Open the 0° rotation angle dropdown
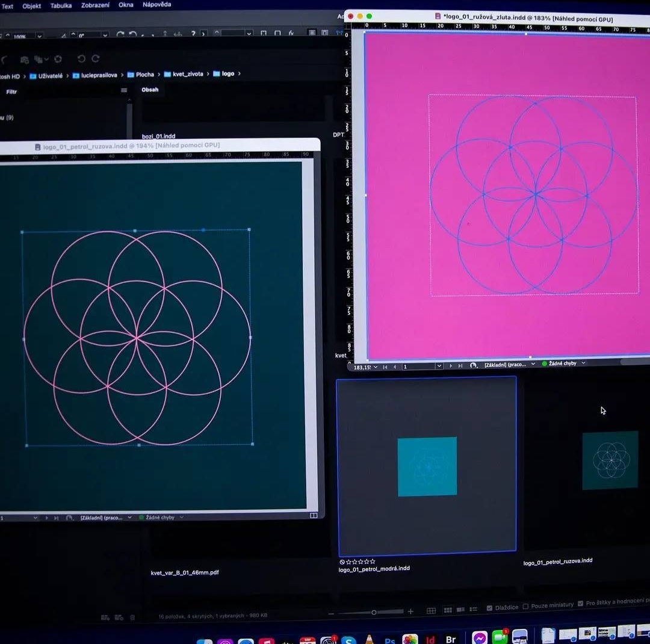 [x=105, y=36]
